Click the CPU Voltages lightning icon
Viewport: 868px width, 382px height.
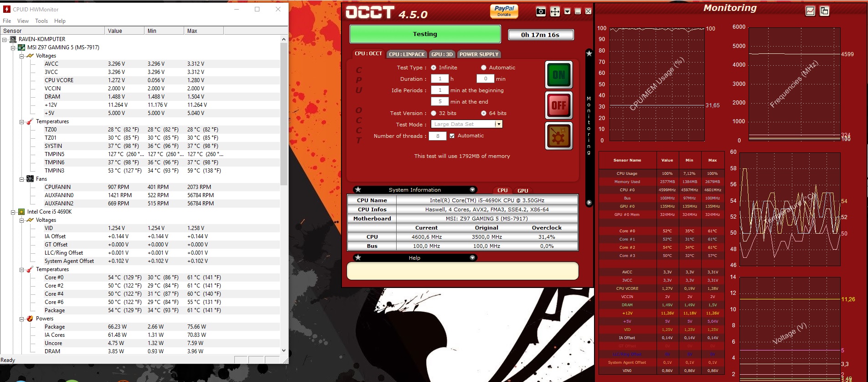(30, 220)
